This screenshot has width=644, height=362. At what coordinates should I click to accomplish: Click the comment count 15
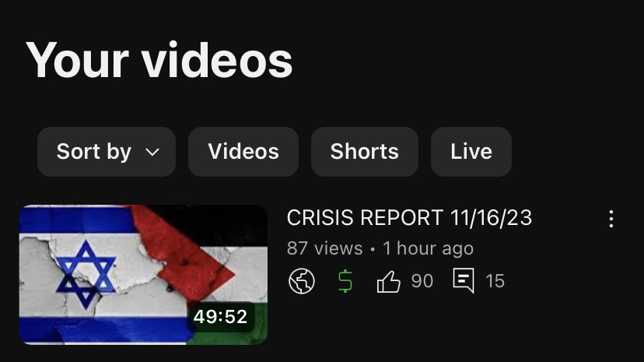coord(495,281)
